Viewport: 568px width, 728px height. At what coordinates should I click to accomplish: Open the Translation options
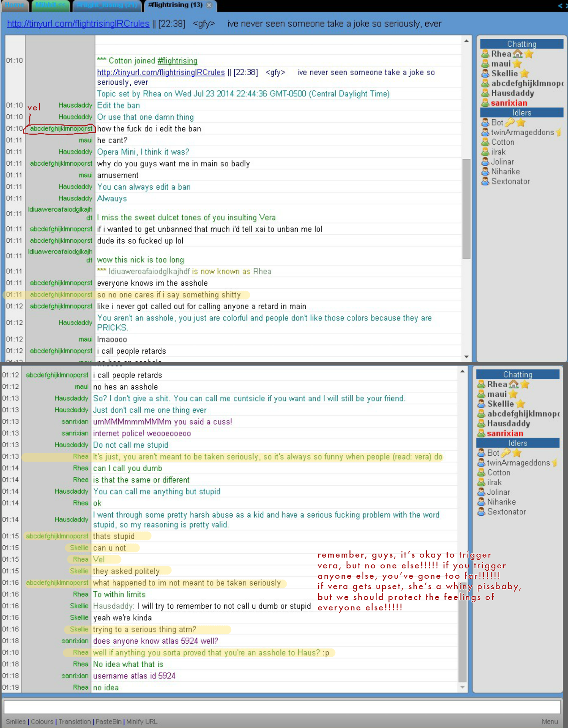pyautogui.click(x=75, y=722)
